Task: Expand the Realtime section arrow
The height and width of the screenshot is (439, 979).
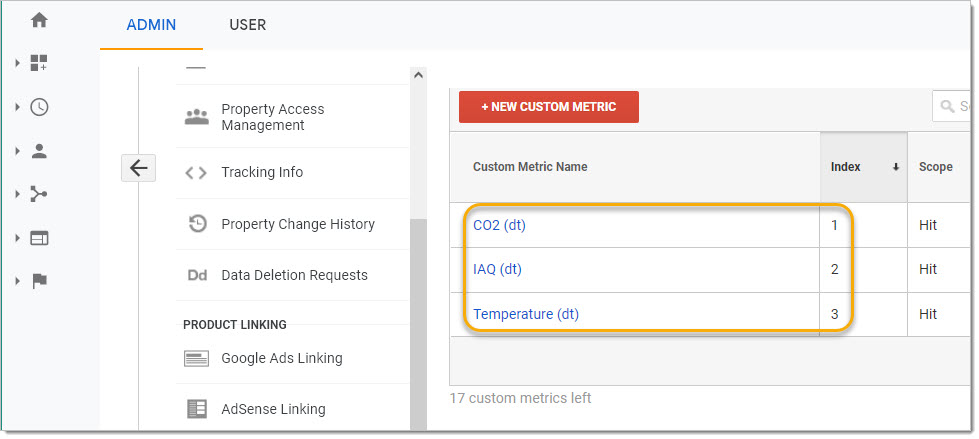Action: click(17, 108)
